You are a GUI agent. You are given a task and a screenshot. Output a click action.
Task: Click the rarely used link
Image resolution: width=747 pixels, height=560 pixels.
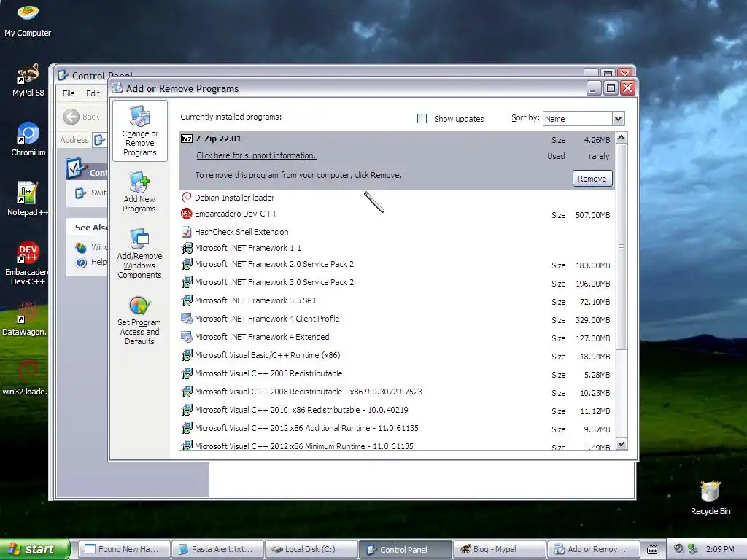click(x=600, y=156)
